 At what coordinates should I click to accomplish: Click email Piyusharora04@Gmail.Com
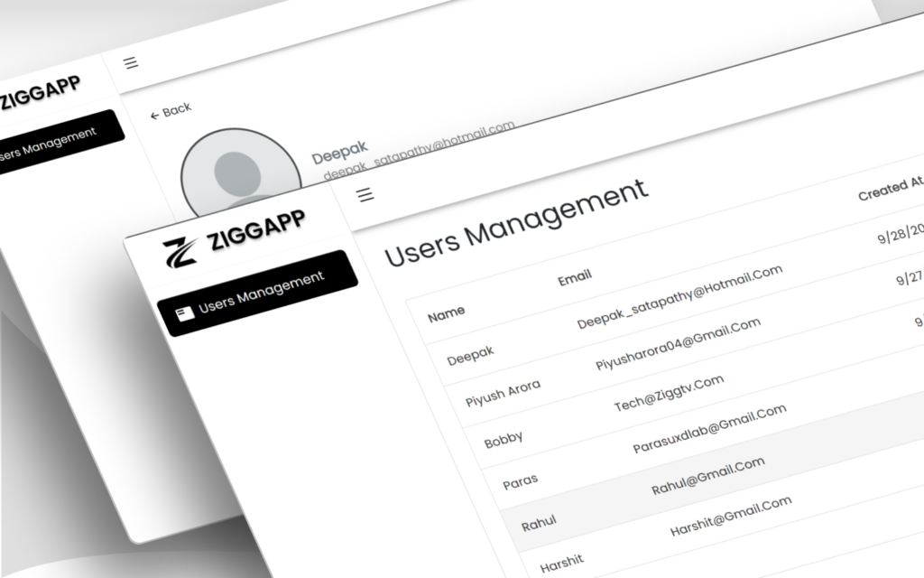coord(678,344)
